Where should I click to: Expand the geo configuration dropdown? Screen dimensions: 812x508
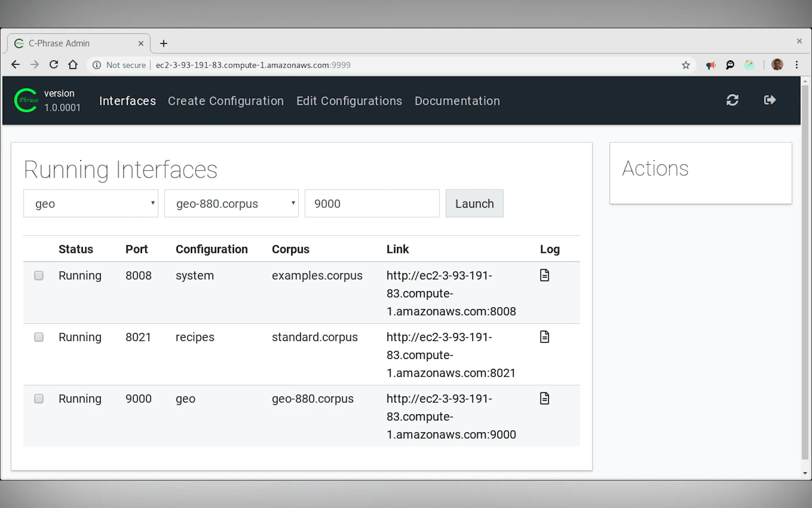click(91, 203)
